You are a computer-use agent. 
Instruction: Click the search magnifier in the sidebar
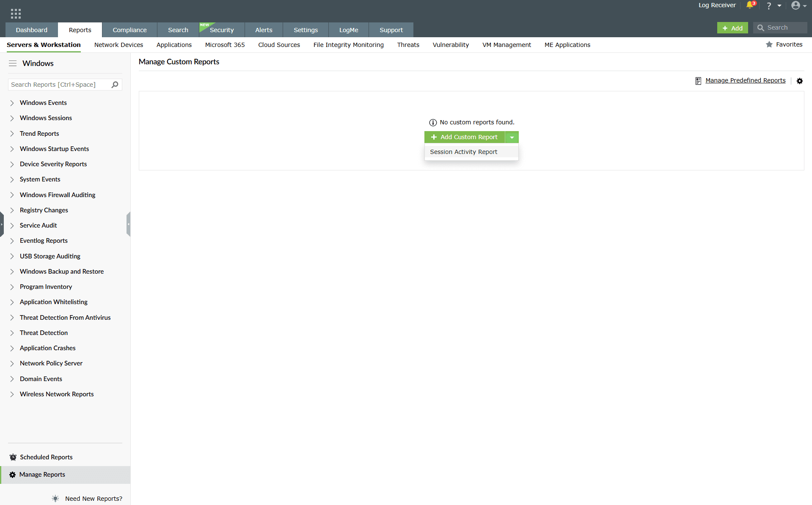114,85
